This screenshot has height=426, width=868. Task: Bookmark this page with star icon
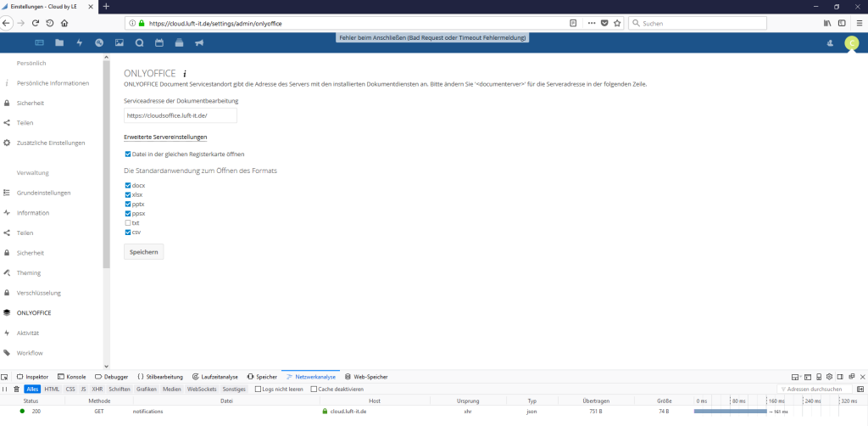click(617, 23)
